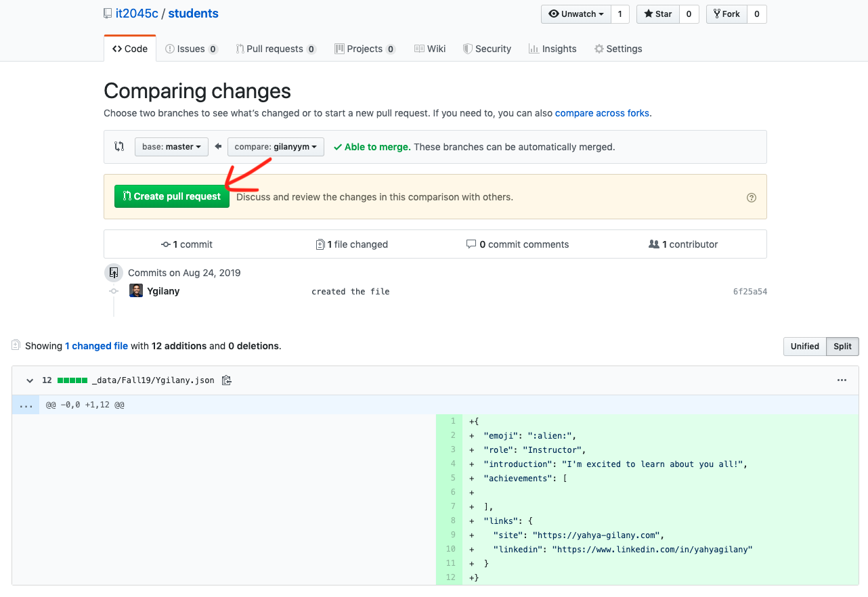868x597 pixels.
Task: Open the Projects tab
Action: (x=365, y=49)
